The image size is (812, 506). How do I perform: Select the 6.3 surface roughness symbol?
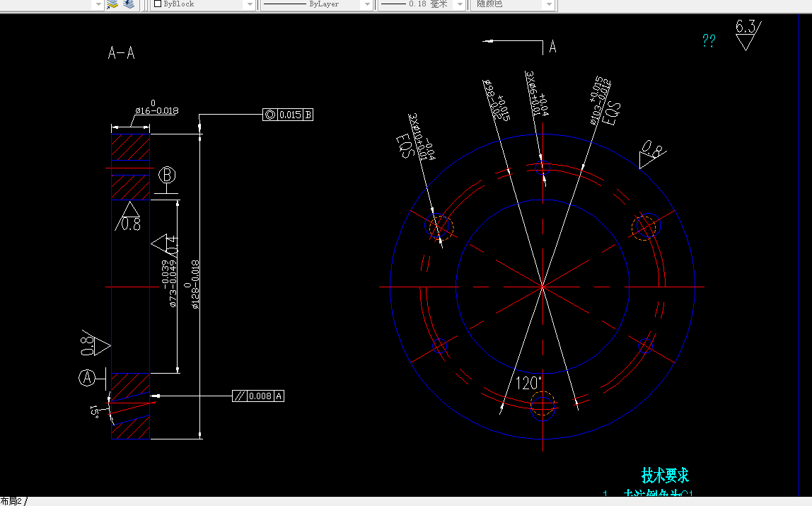[x=748, y=35]
